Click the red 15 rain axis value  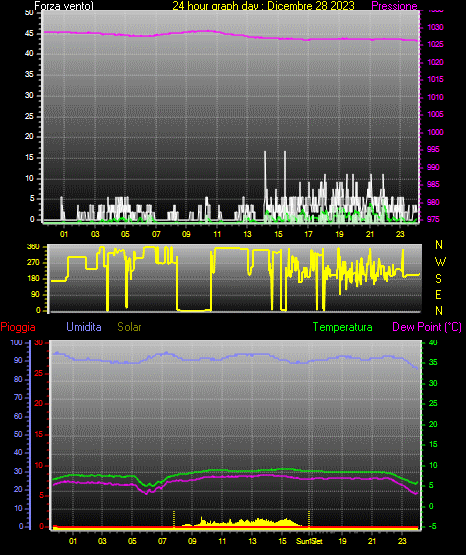point(39,434)
